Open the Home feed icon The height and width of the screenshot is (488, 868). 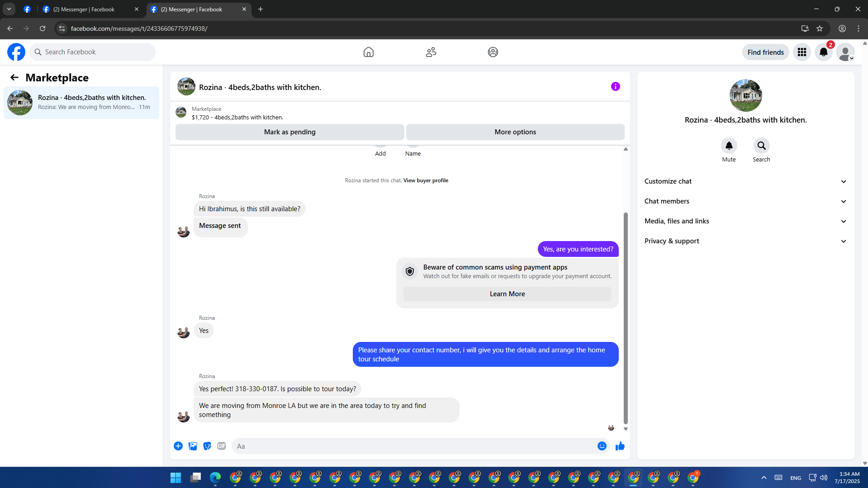(369, 52)
